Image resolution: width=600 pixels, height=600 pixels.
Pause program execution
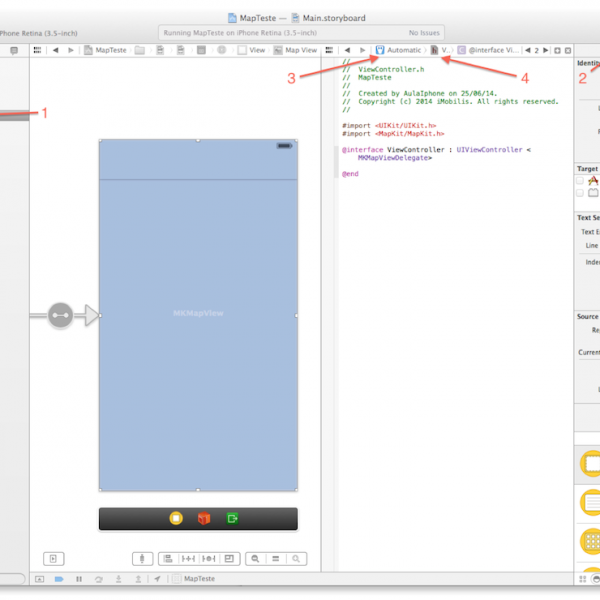(x=79, y=579)
